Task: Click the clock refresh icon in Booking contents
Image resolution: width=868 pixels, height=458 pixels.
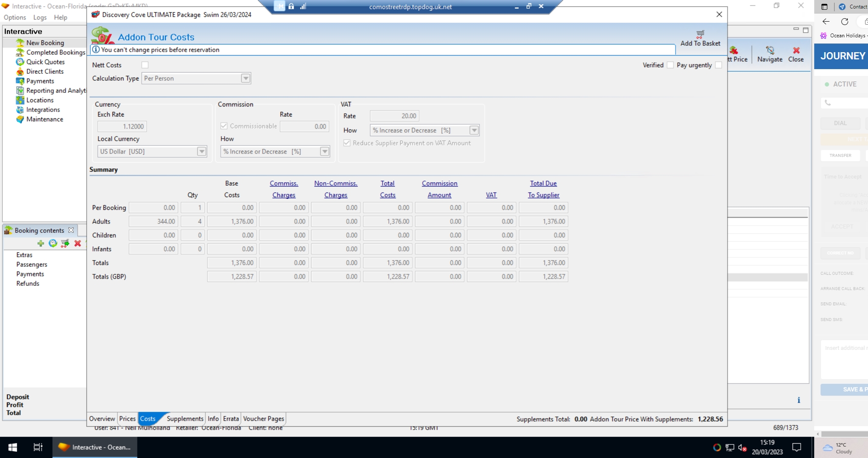Action: tap(53, 243)
